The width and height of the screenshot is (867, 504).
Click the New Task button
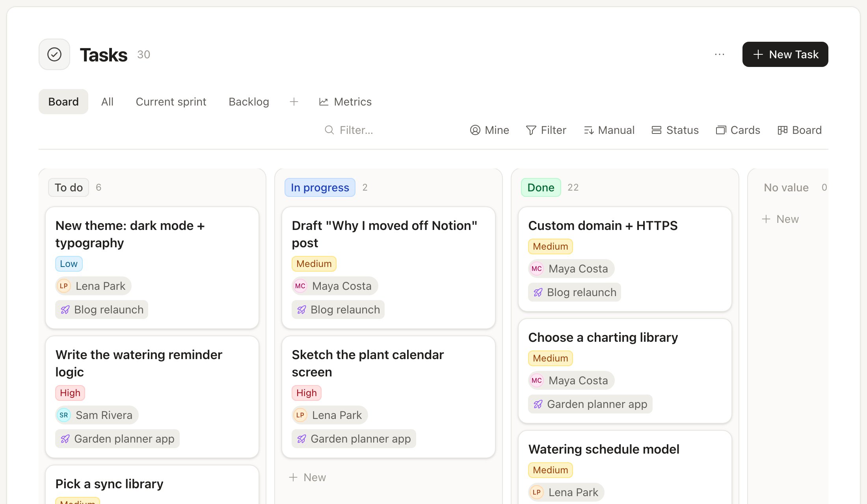[785, 54]
